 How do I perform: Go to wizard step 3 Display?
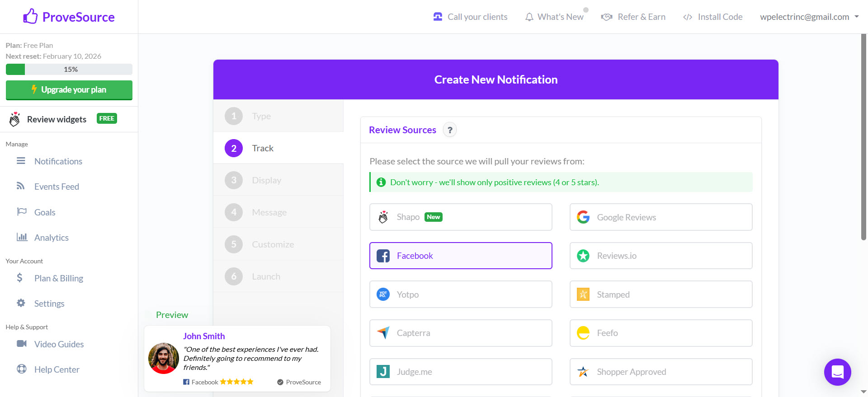[x=266, y=180]
